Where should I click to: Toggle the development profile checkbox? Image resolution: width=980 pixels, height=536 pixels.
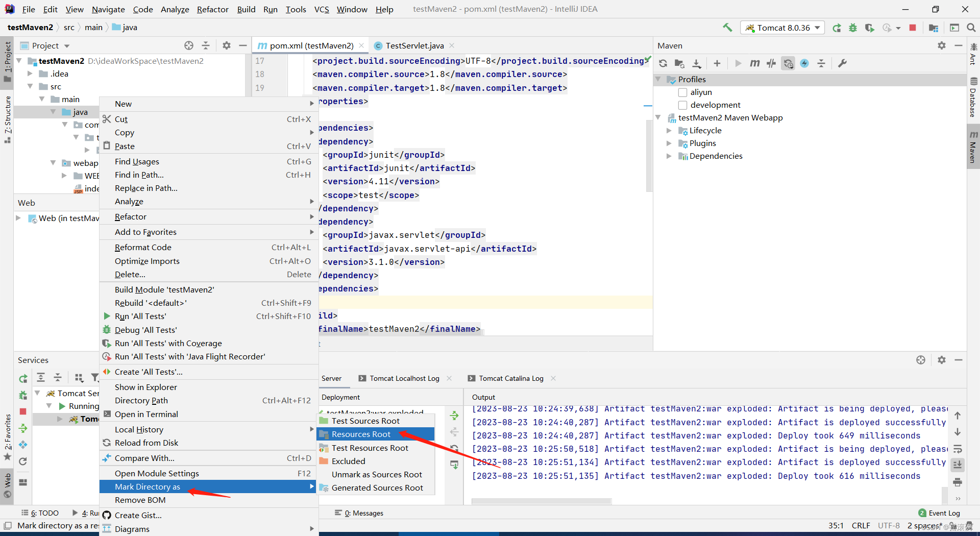[682, 105]
